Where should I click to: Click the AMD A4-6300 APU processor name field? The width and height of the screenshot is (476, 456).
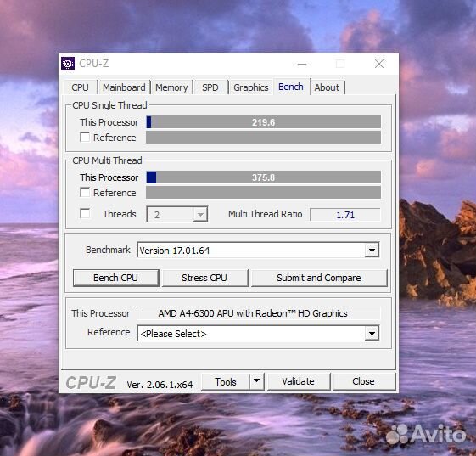pyautogui.click(x=258, y=313)
